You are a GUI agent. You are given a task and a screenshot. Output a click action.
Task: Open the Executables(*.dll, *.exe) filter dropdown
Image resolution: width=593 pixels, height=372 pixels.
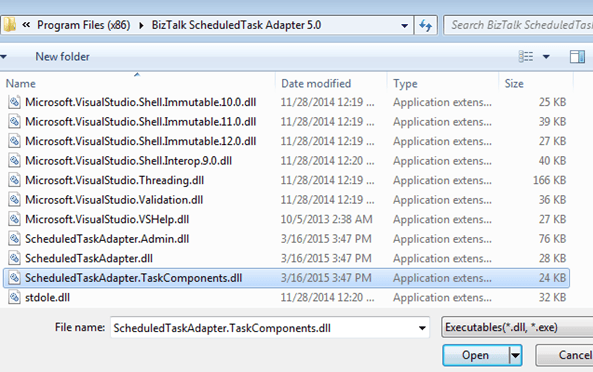(517, 327)
